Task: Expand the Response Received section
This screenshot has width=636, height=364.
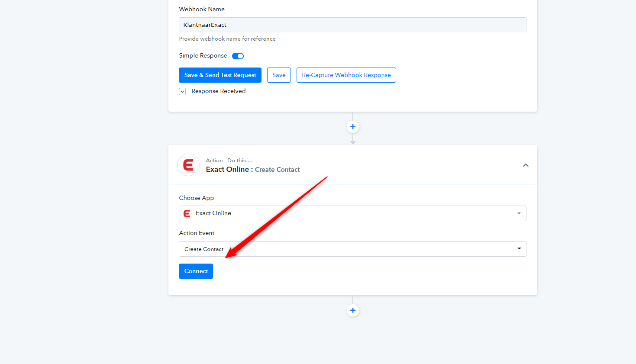Action: coord(182,91)
